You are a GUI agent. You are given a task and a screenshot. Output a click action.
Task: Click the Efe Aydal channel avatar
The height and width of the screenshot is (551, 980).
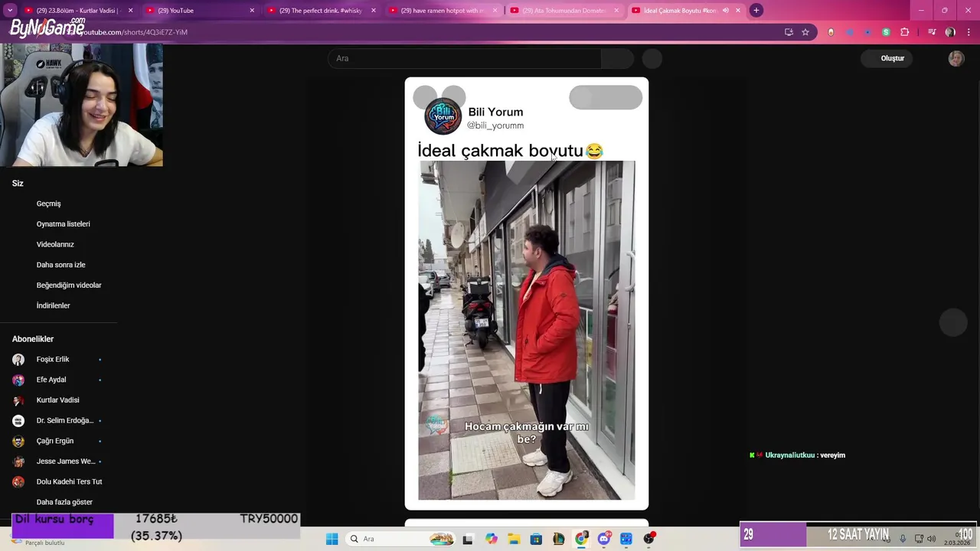coord(18,380)
